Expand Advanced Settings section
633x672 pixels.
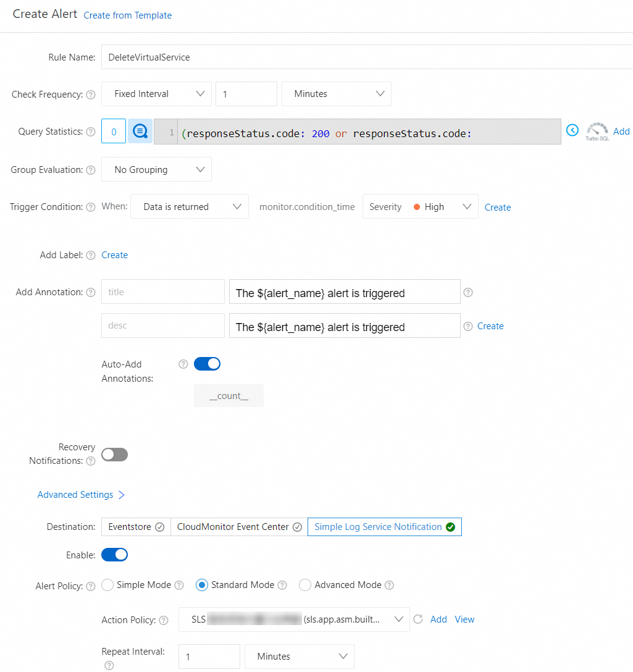coord(80,495)
